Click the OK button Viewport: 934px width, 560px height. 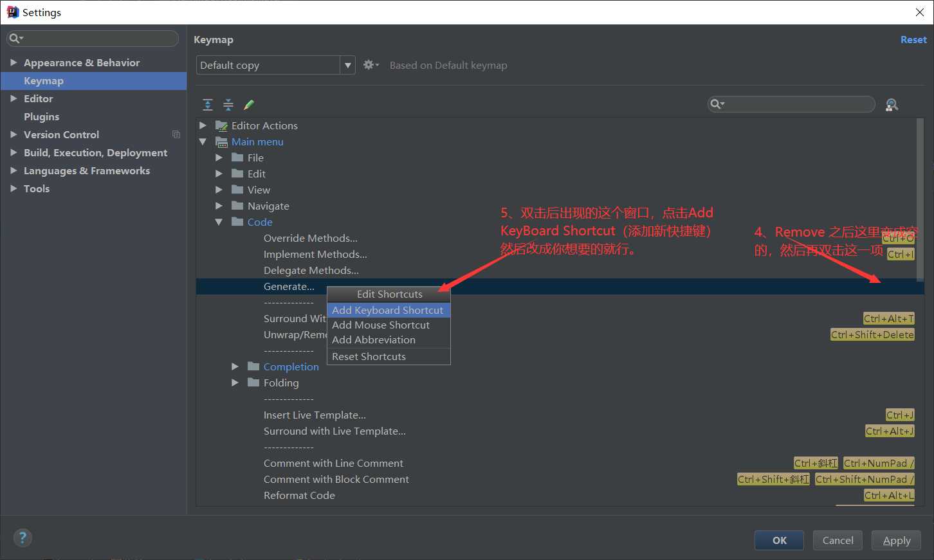click(779, 540)
